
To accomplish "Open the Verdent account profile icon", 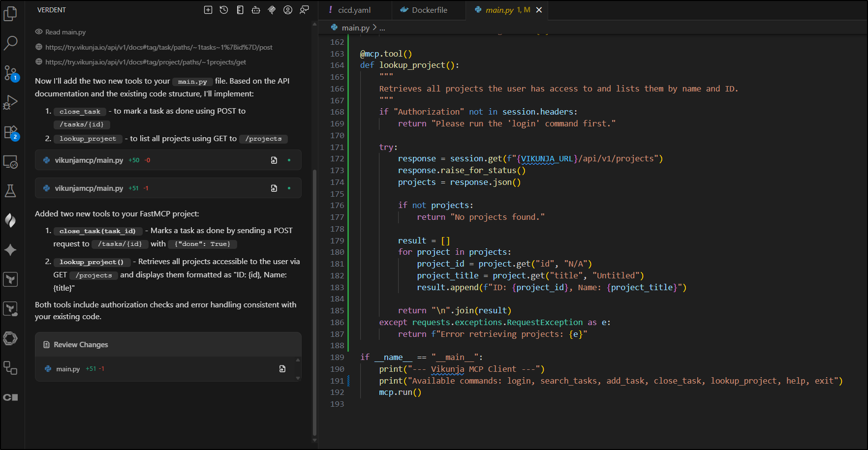I will pyautogui.click(x=288, y=10).
